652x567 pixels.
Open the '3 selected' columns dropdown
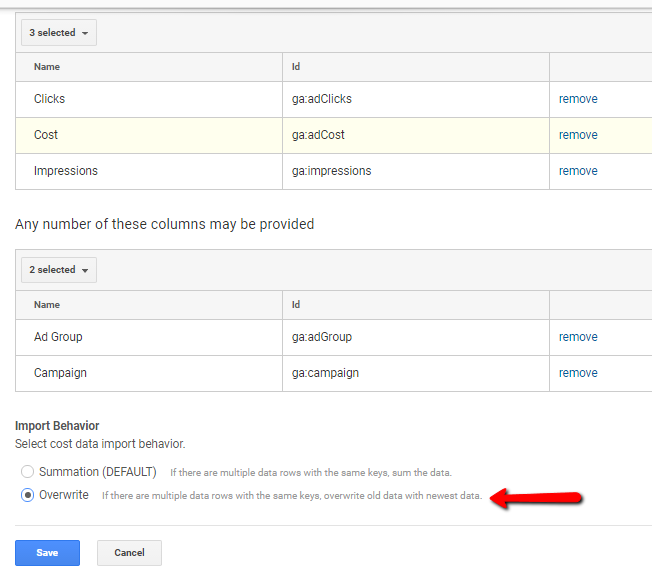click(59, 32)
